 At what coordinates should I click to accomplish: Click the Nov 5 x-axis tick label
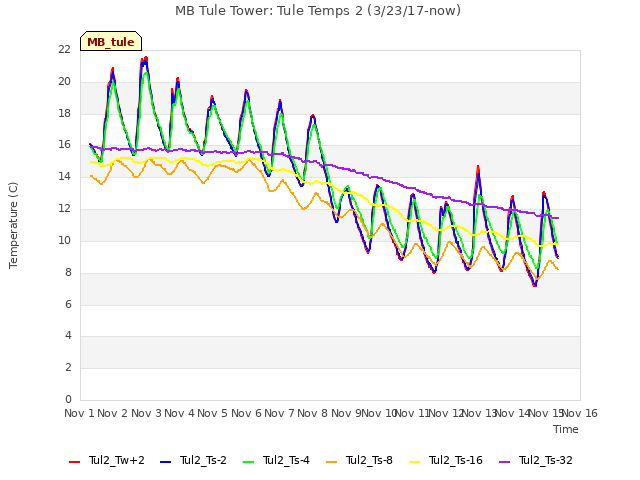tap(212, 413)
